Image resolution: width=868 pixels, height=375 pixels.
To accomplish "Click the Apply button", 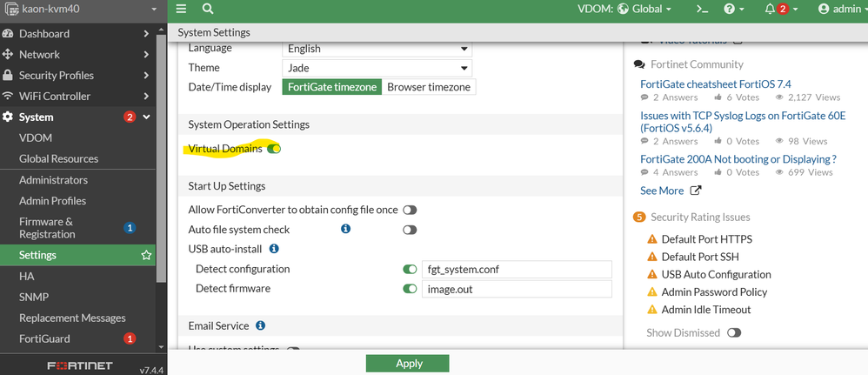I will [x=408, y=364].
